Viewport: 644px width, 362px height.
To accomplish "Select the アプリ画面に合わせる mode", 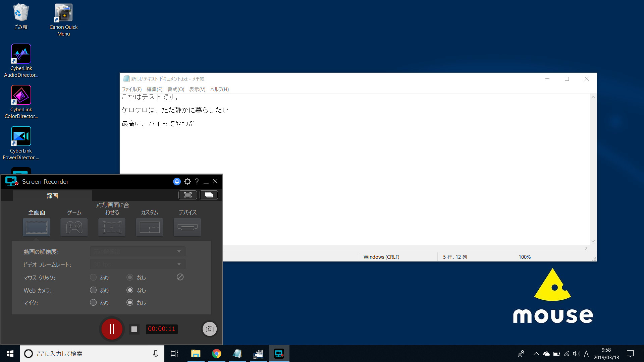I will [x=111, y=227].
